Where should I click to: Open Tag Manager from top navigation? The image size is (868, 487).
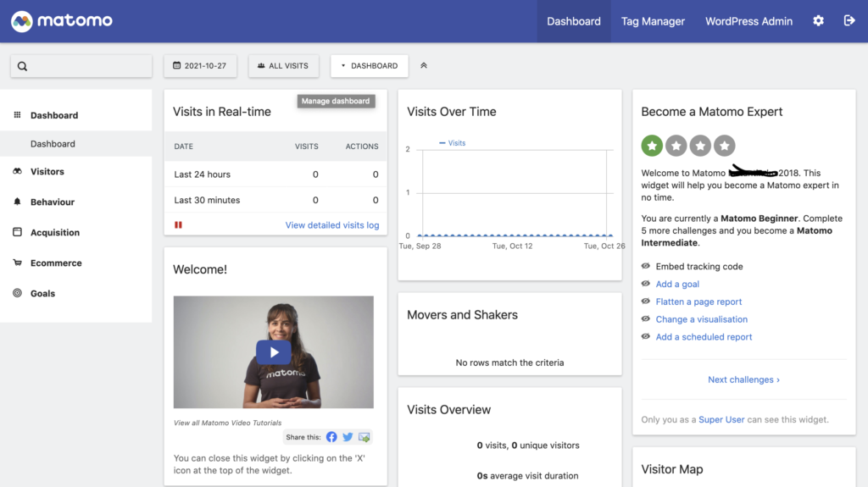(653, 21)
